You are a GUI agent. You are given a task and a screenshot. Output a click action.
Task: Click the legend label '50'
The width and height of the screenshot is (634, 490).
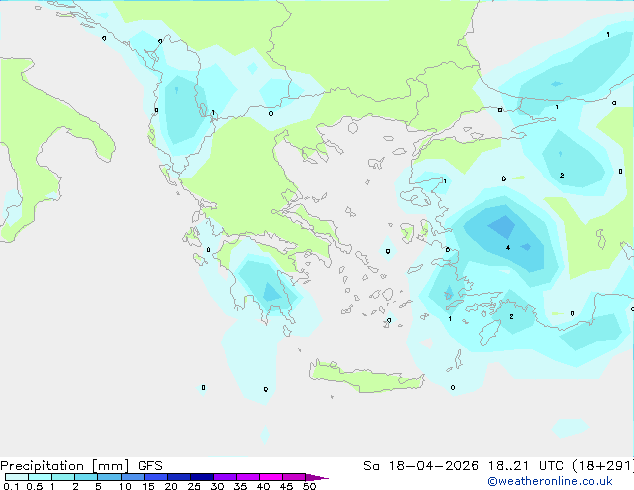[309, 486]
